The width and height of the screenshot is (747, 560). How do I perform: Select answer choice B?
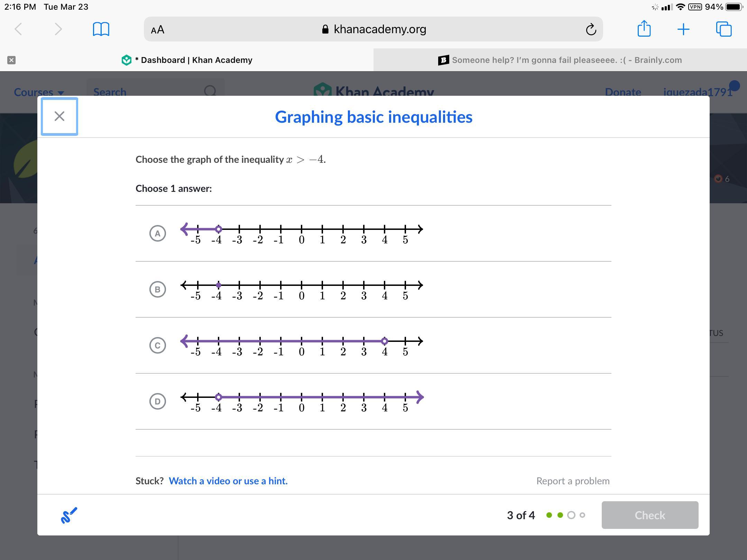[x=158, y=289]
